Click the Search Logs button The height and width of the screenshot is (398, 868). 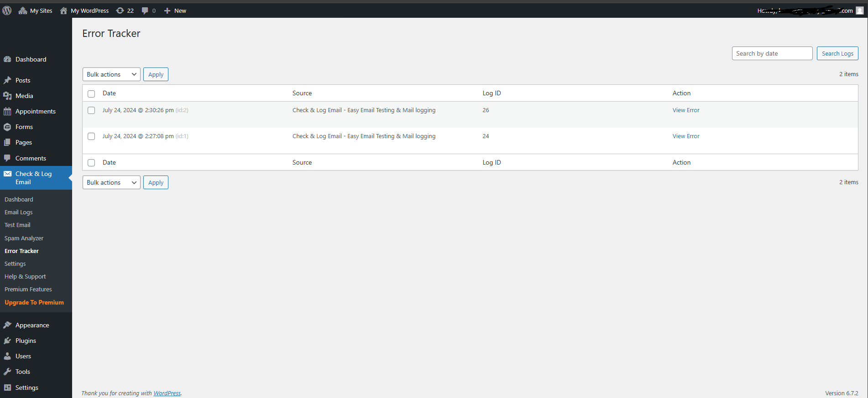(837, 53)
